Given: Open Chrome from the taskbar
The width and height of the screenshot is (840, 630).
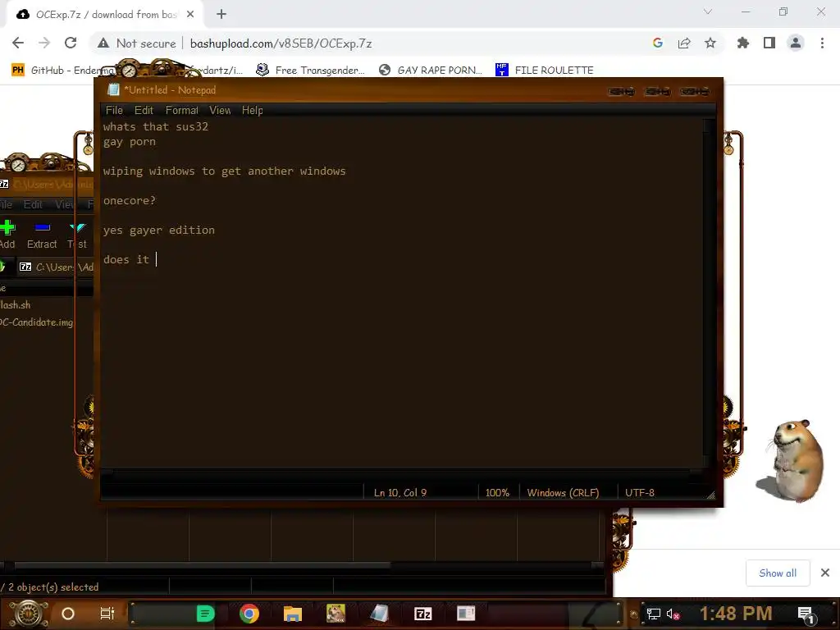Looking at the screenshot, I should [249, 614].
